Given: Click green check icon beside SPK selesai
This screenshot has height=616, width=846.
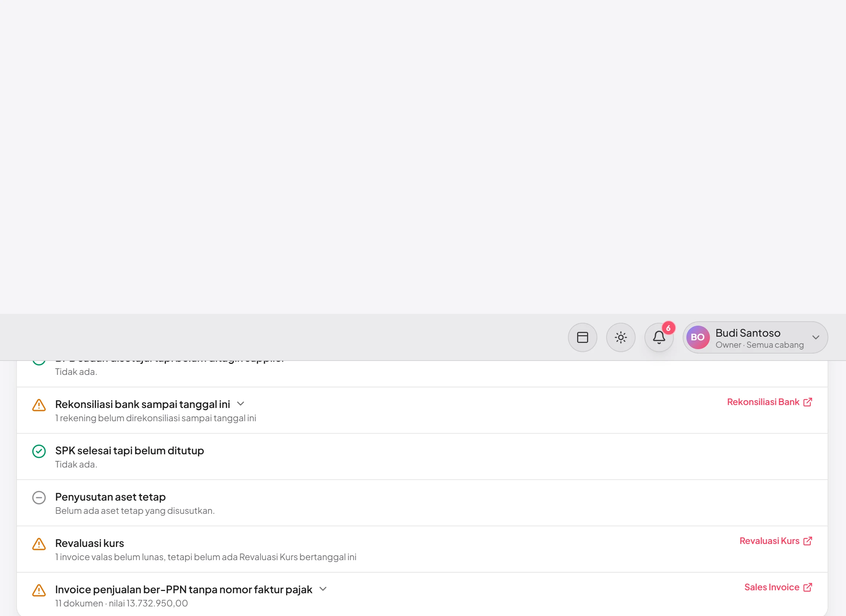Looking at the screenshot, I should [x=39, y=452].
